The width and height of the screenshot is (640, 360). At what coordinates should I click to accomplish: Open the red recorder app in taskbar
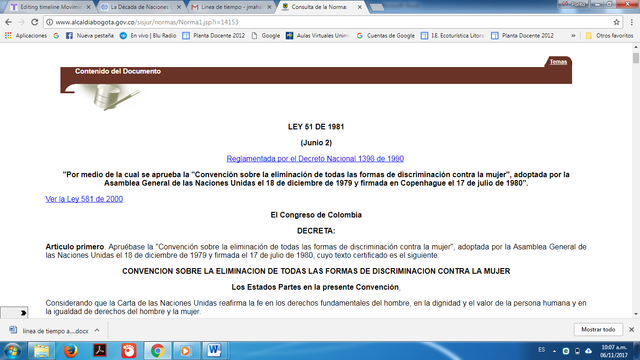[x=129, y=351]
